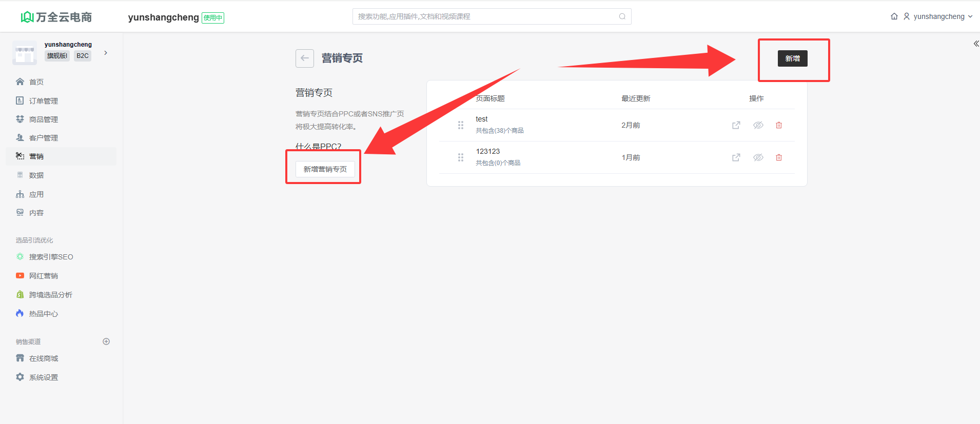This screenshot has height=424, width=980.
Task: Open 订单管理 in the sidebar
Action: coord(43,101)
